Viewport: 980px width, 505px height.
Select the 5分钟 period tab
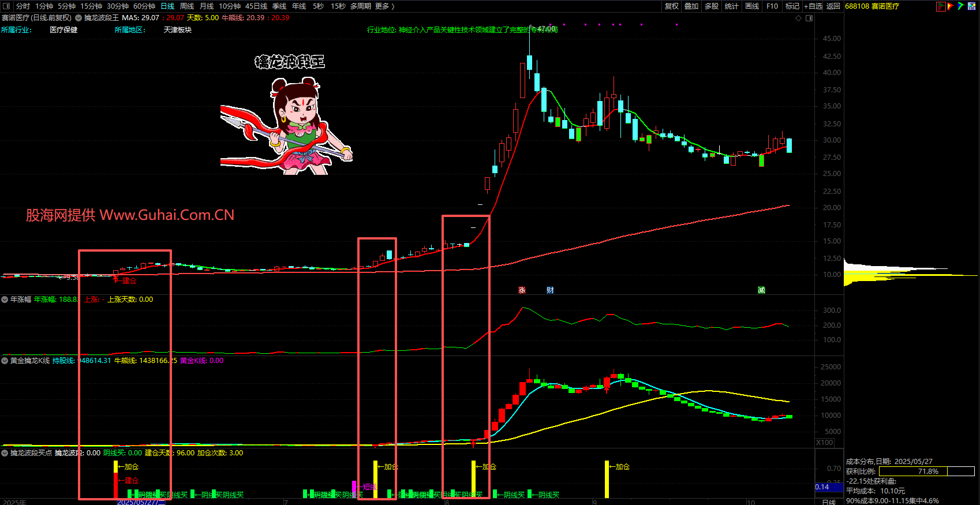click(x=67, y=6)
